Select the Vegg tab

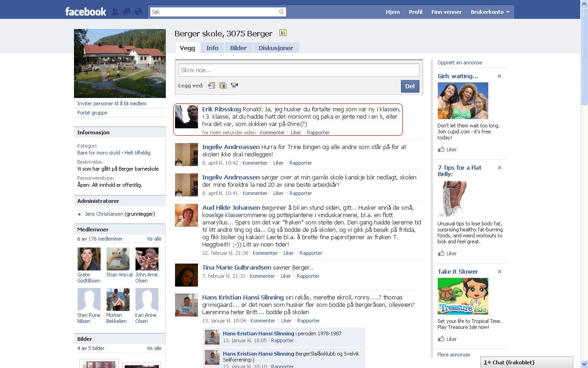coord(187,48)
